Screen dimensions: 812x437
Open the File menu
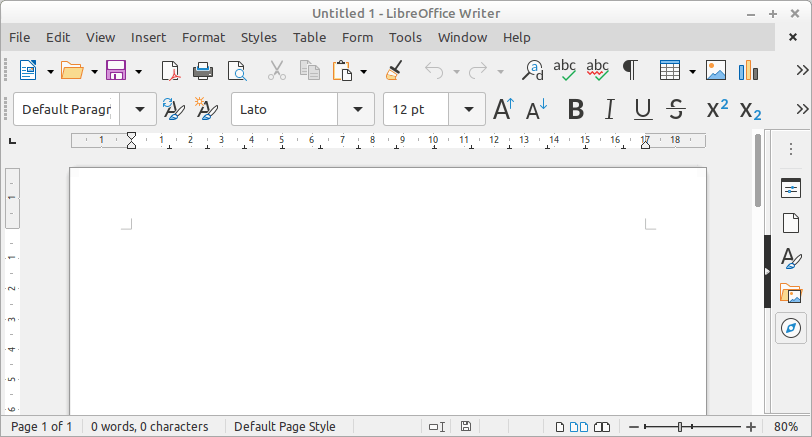(20, 37)
